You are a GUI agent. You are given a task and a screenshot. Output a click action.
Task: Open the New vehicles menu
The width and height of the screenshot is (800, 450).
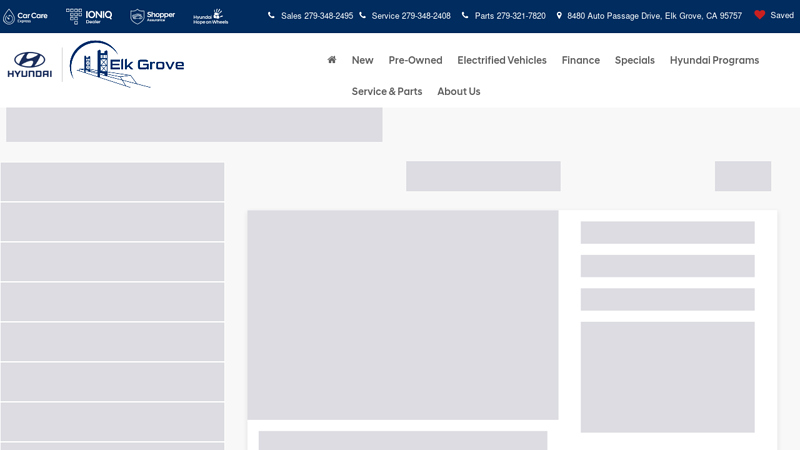(x=362, y=60)
